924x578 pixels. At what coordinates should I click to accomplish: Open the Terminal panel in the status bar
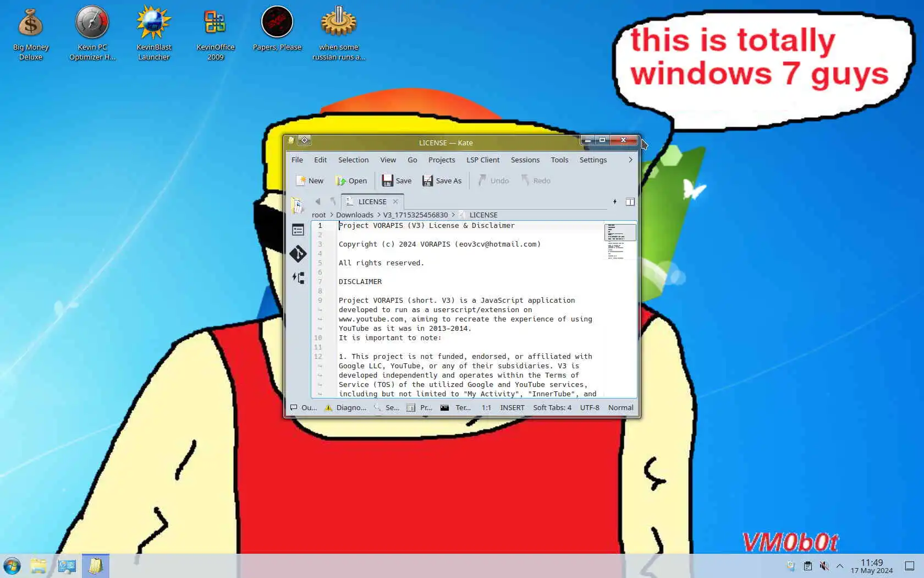coord(455,407)
